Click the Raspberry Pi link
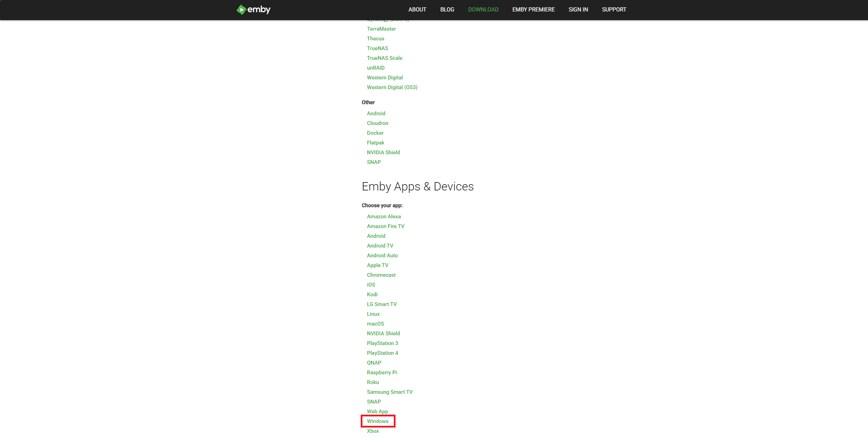 [x=382, y=373]
